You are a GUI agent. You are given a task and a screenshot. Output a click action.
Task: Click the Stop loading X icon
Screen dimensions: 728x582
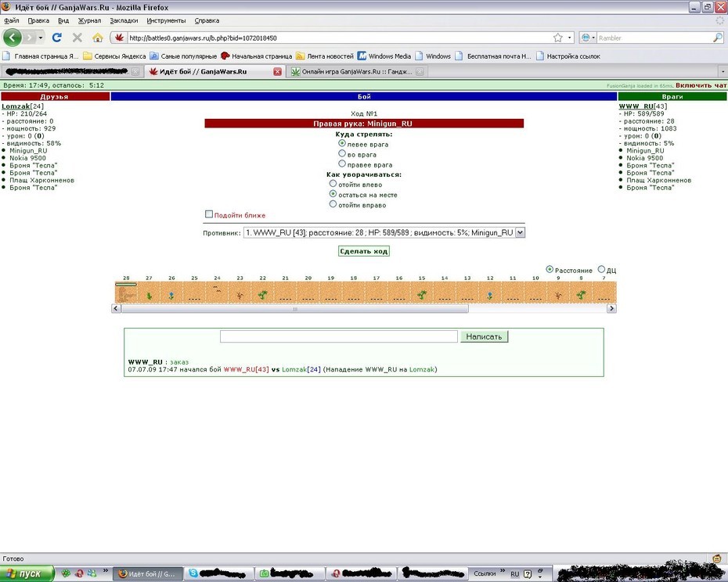pyautogui.click(x=77, y=38)
